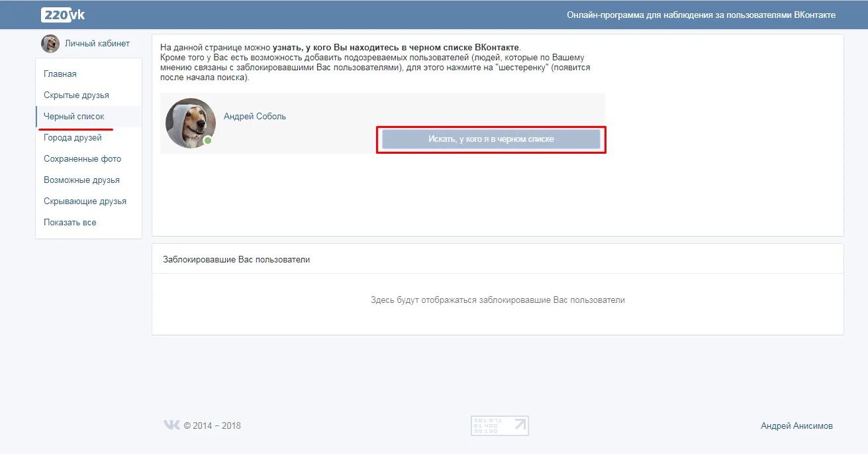Open small profile avatar beside Личный кабинет
Screen dimensions: 868x454
coord(50,44)
